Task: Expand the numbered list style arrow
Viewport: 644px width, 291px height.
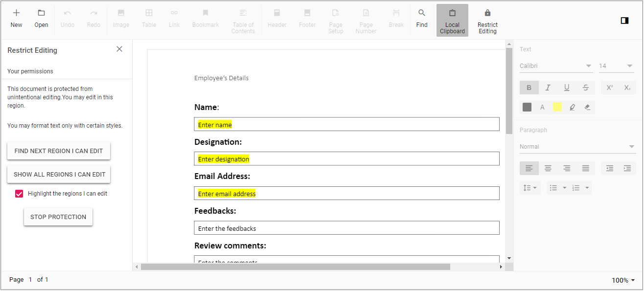Action: click(x=587, y=188)
